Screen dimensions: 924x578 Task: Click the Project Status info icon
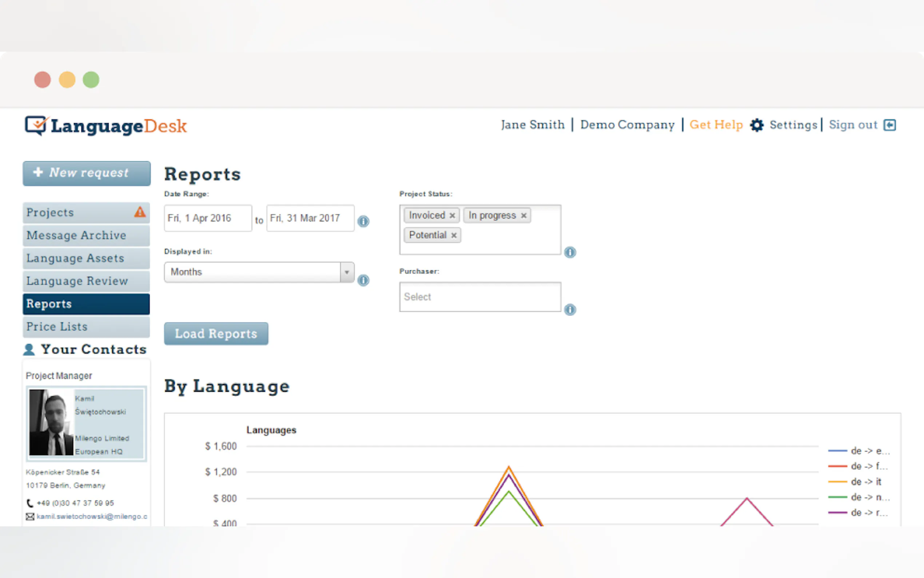(570, 252)
